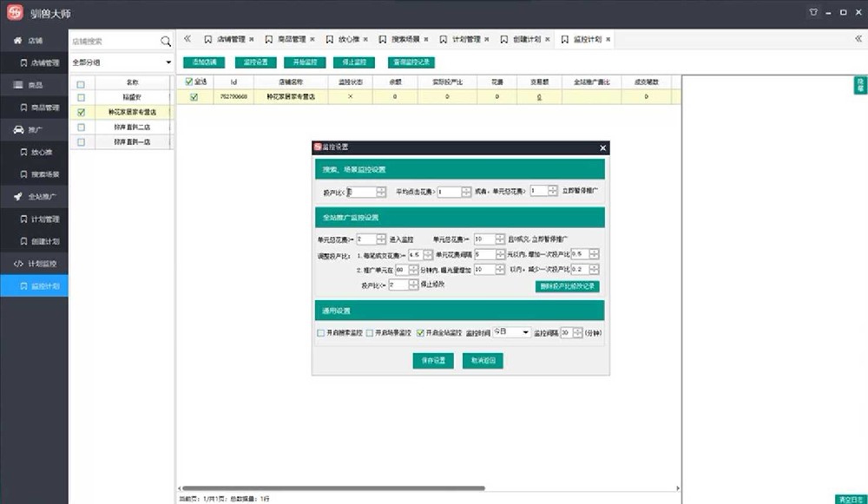Adjust the 平均点击花费 stepper arrows
Viewport: 868px width, 504px height.
466,192
